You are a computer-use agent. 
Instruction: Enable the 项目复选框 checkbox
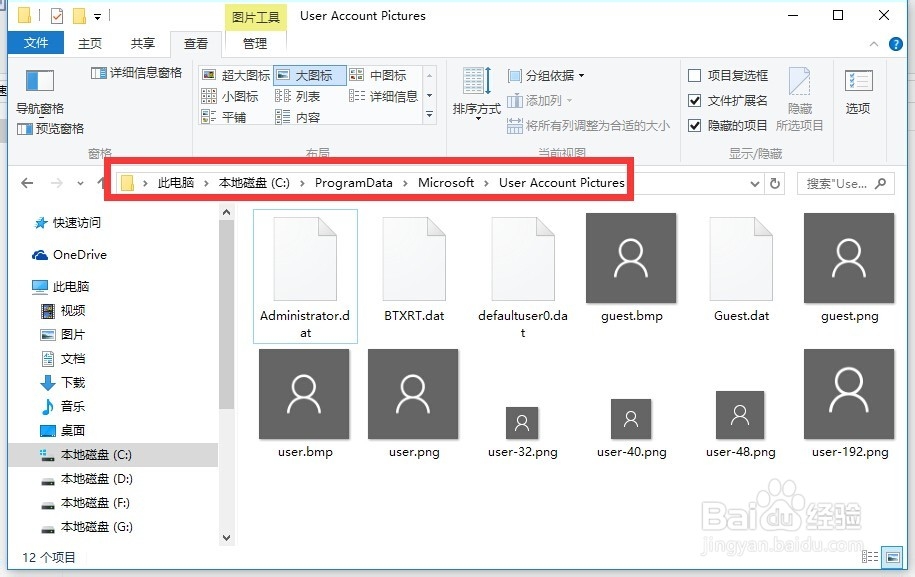click(x=694, y=75)
